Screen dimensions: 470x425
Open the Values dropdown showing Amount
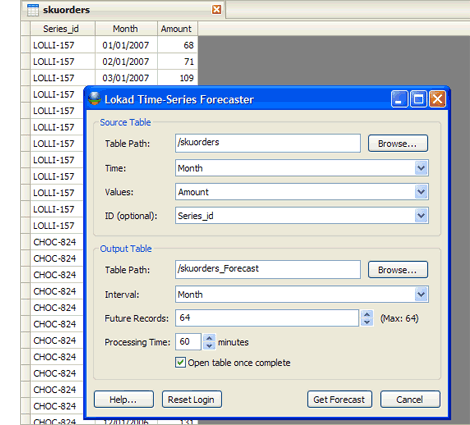point(421,192)
